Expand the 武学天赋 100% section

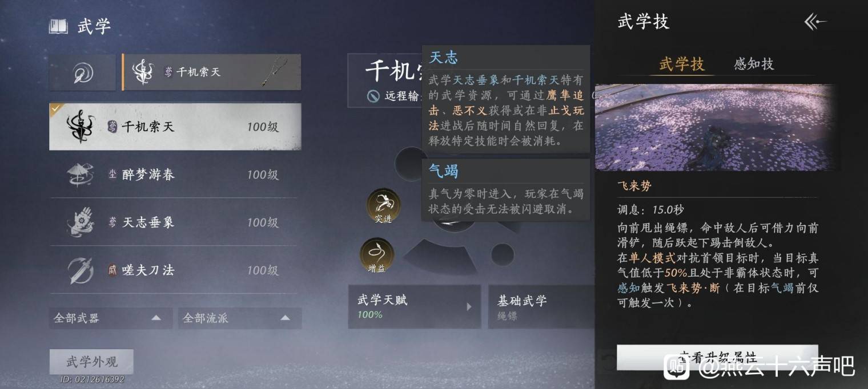pos(415,307)
